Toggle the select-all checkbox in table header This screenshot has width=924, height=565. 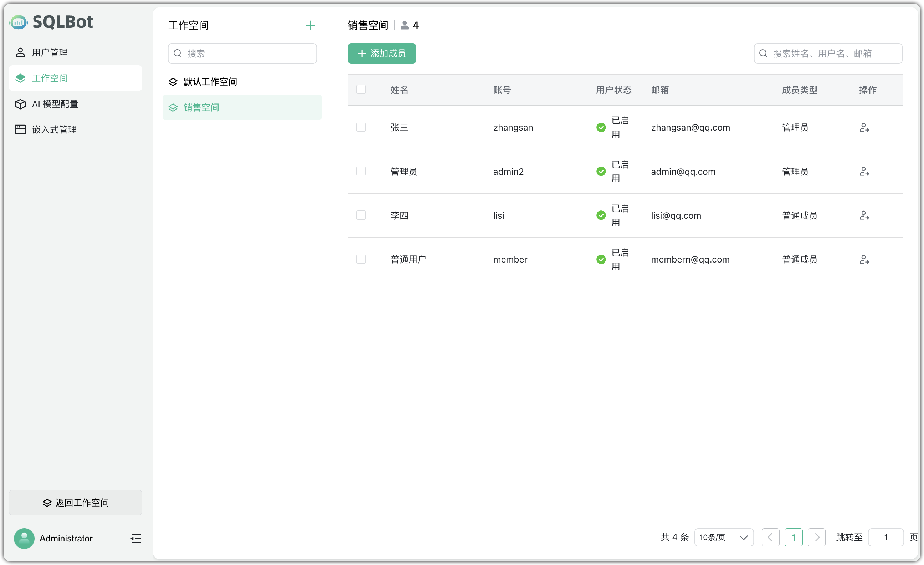(361, 89)
